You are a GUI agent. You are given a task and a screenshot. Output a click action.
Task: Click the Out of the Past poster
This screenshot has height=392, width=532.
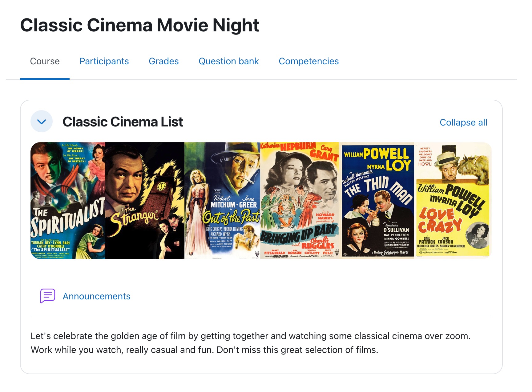(x=222, y=200)
